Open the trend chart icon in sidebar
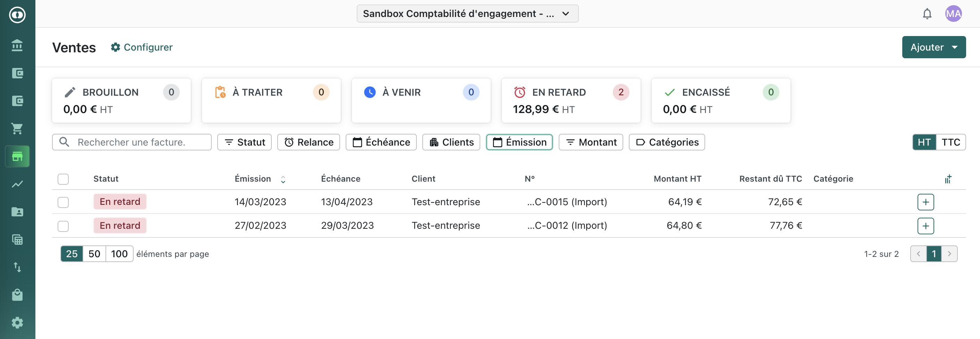Viewport: 980px width, 339px height. click(x=17, y=184)
